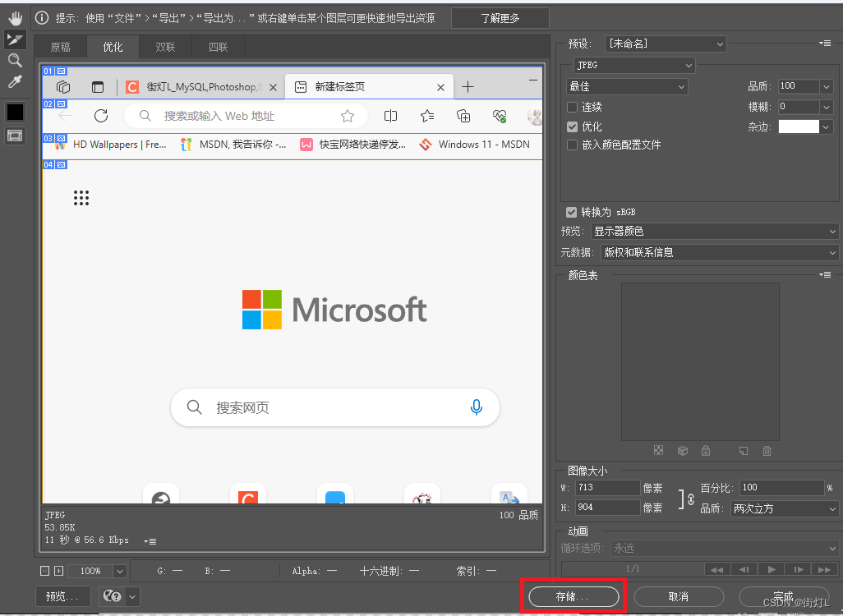Open 循环选项 永远 dropdown
Image resolution: width=843 pixels, height=616 pixels.
[x=725, y=548]
